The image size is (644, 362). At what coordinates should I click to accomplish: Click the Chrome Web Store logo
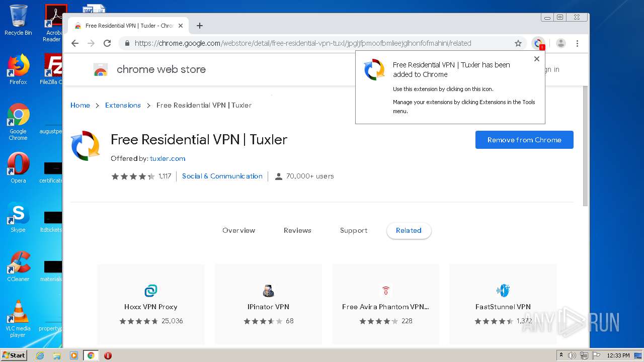coord(101,70)
